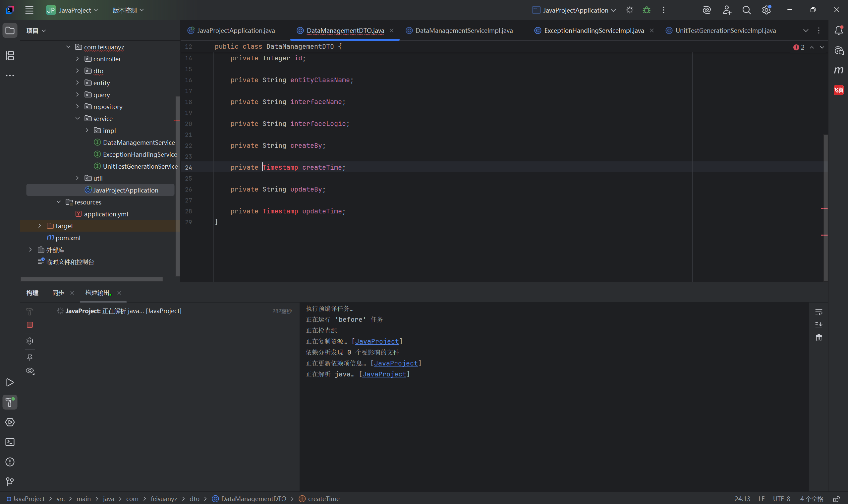Expand the 外部库 node

point(30,250)
